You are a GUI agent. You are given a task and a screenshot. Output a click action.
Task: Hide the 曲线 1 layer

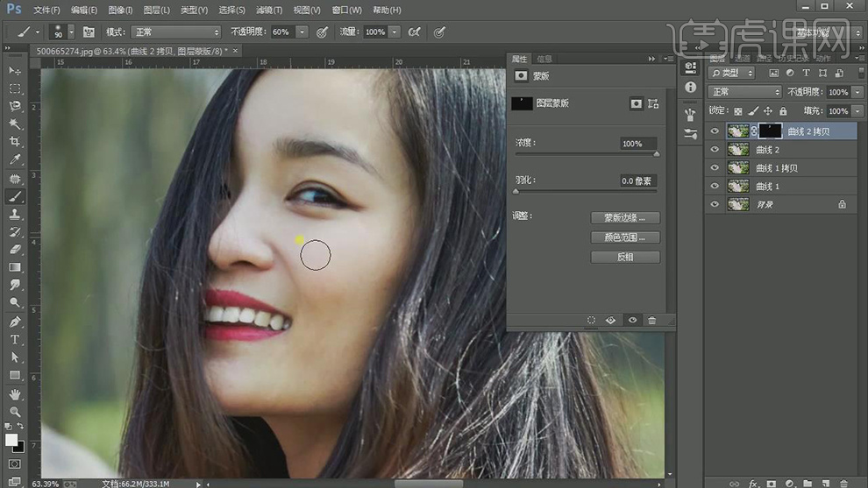pos(715,186)
